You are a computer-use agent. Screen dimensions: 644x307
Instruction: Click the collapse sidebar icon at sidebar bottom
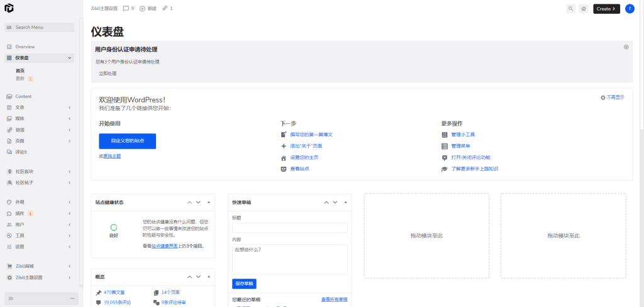11,298
